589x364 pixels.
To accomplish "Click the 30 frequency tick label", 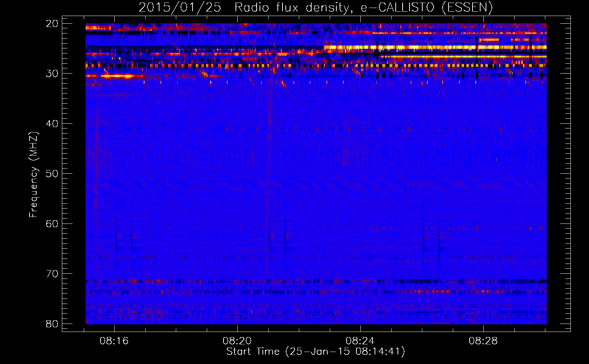I will (52, 74).
